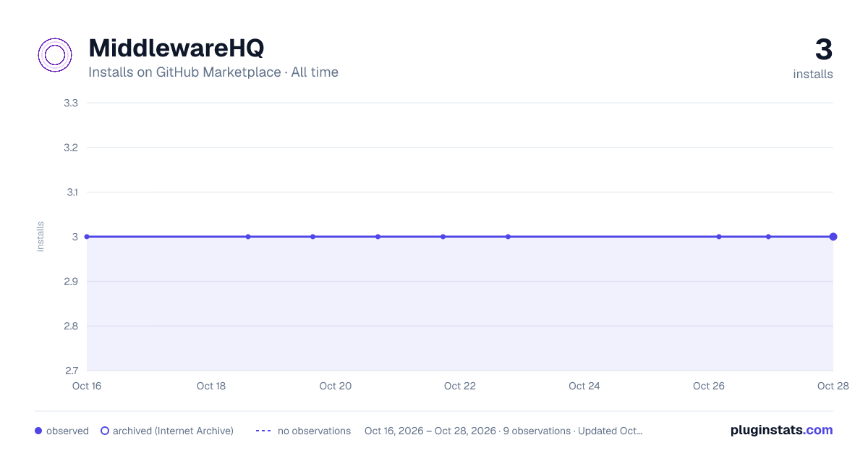Click the 'no observations' legend text
868x456 pixels.
[x=314, y=431]
